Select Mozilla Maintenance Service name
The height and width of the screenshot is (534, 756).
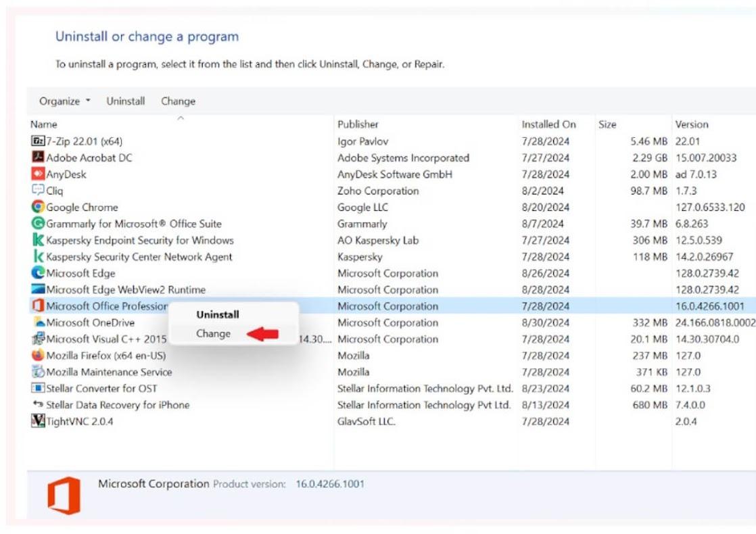109,372
